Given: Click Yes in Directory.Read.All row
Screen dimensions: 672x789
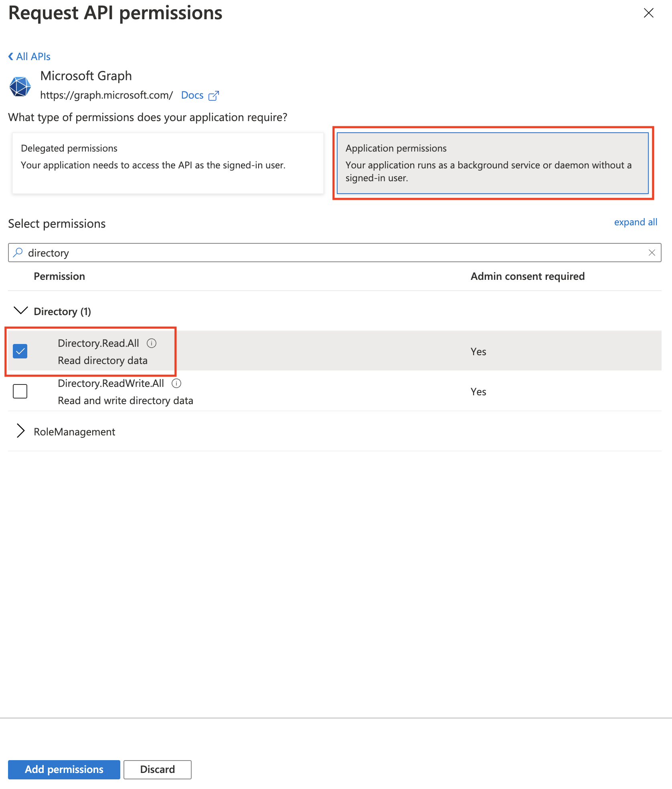Looking at the screenshot, I should [x=478, y=352].
